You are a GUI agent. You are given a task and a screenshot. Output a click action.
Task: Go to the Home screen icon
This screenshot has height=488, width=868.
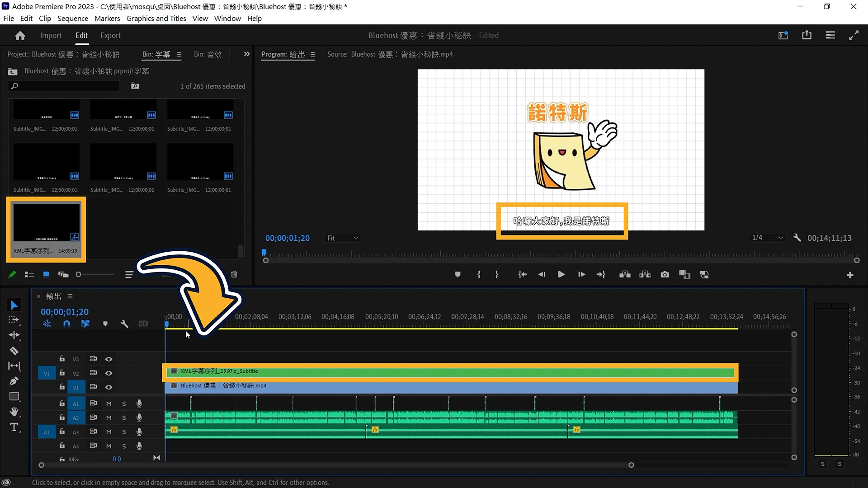(x=20, y=35)
